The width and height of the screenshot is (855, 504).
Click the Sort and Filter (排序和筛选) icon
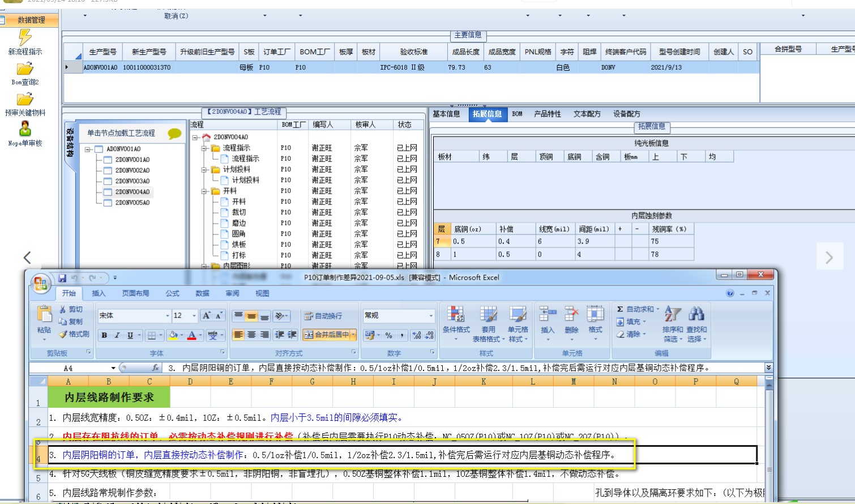pos(672,314)
